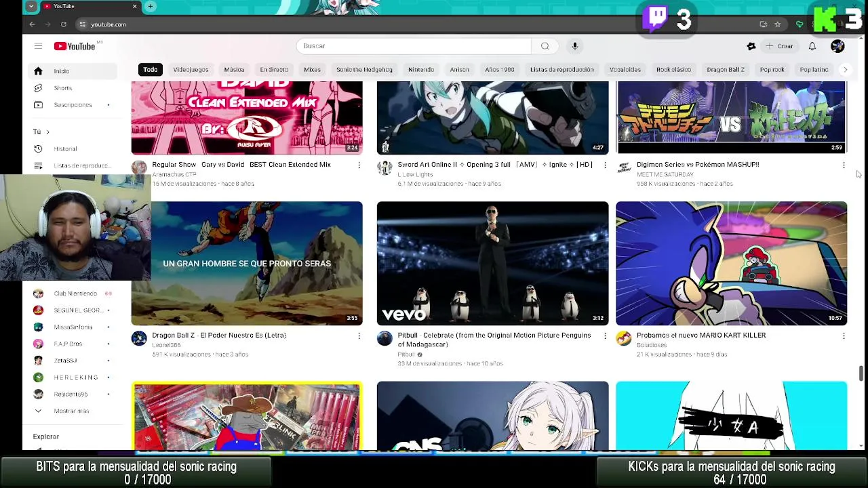Open the browser tab search dropdown
The height and width of the screenshot is (488, 868).
coord(31,6)
